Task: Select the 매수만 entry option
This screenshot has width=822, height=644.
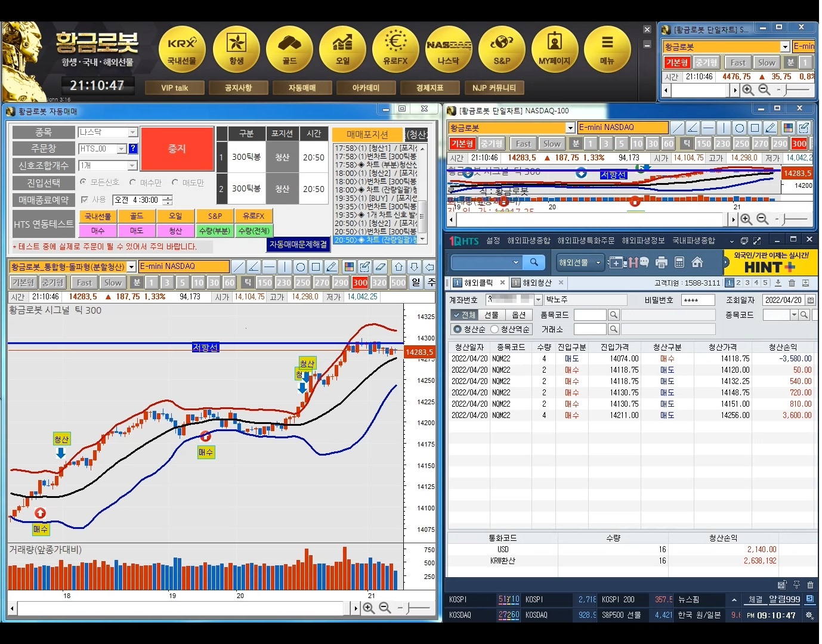Action: [133, 182]
